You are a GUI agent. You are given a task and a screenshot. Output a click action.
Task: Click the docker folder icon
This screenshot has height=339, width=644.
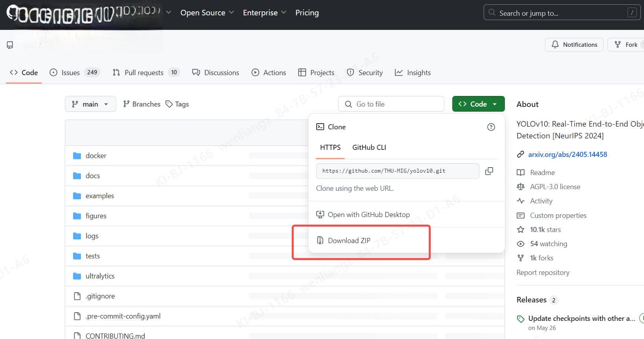77,156
